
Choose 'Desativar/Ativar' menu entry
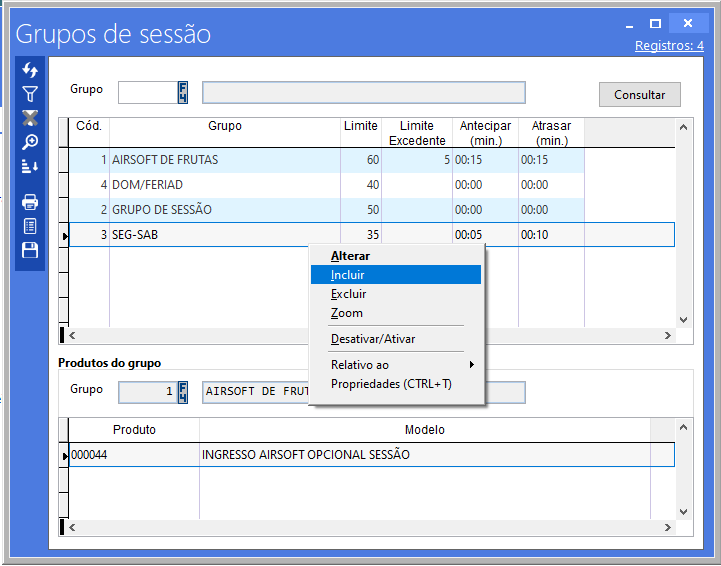coord(372,339)
